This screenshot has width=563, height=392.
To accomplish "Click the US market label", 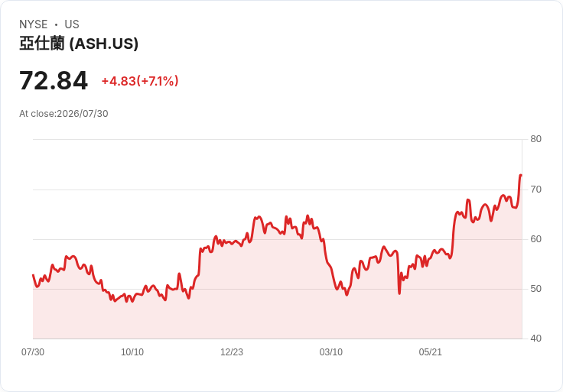I will tap(72, 24).
